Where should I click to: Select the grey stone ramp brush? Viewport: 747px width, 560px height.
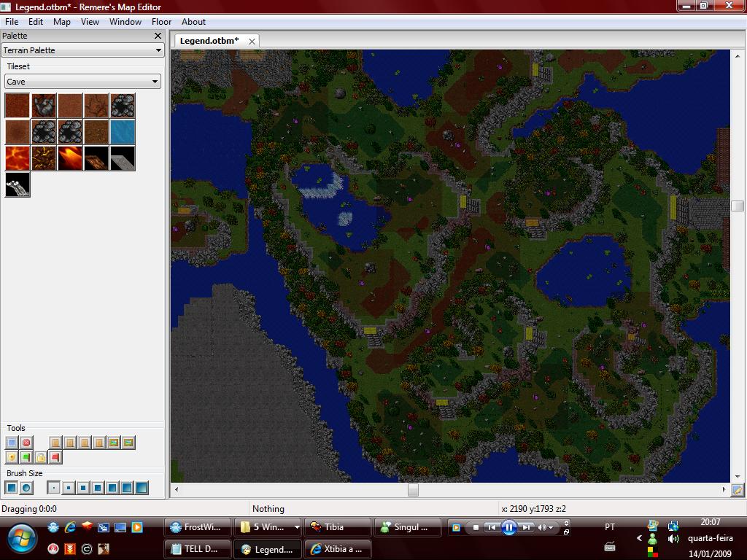123,158
